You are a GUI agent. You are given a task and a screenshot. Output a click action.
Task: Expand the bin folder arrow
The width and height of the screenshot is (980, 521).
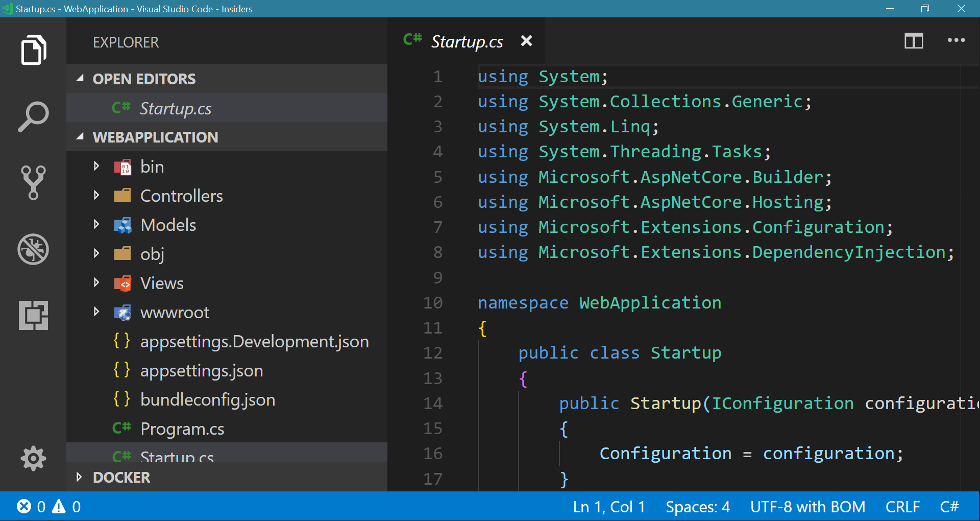coord(96,166)
